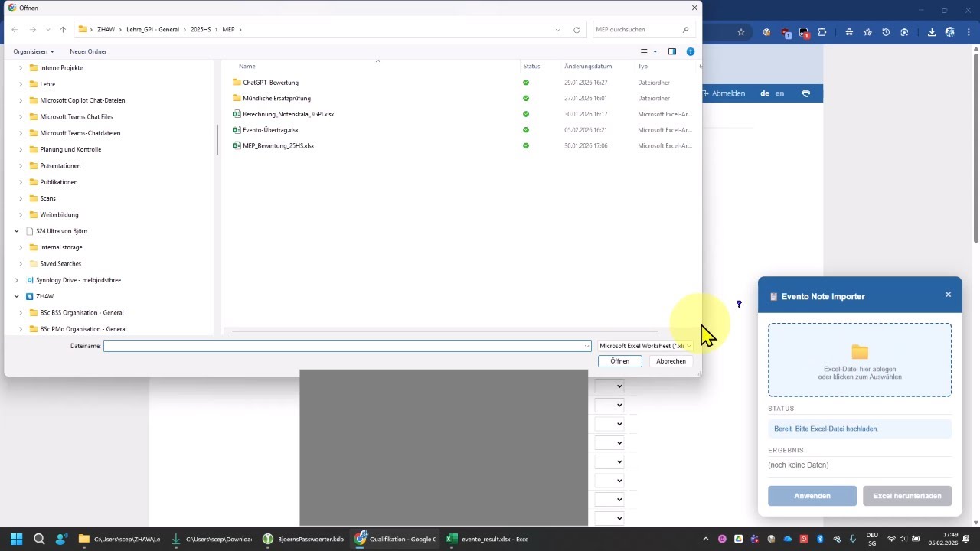This screenshot has height=551, width=980.
Task: Open Chrome downloads icon
Action: pyautogui.click(x=932, y=32)
